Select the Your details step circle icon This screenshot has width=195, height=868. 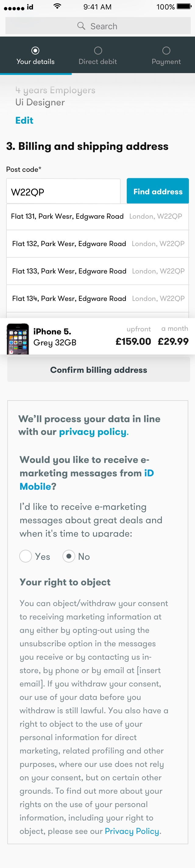(x=35, y=51)
